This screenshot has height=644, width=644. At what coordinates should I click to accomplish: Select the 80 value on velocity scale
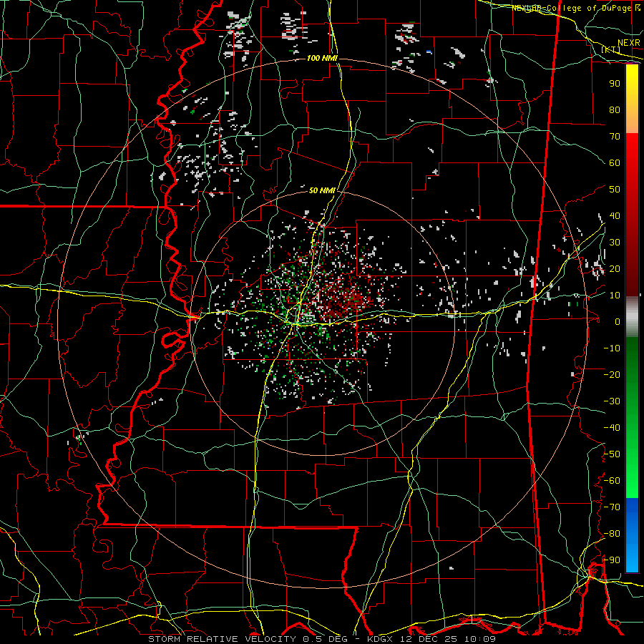(x=615, y=109)
